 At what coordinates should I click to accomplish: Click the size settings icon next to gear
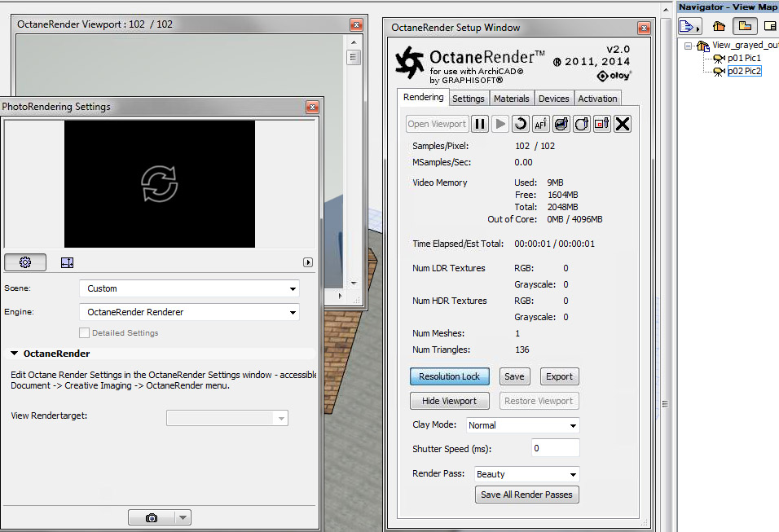(x=67, y=262)
